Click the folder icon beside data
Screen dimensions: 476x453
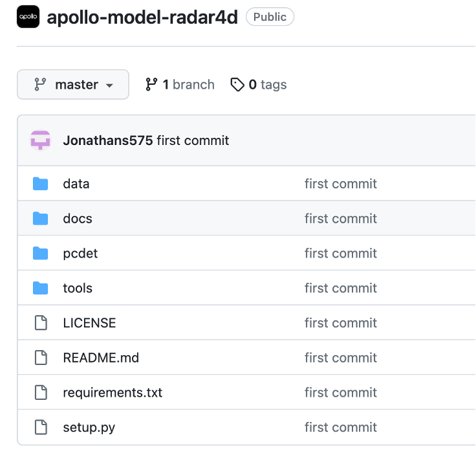point(41,184)
